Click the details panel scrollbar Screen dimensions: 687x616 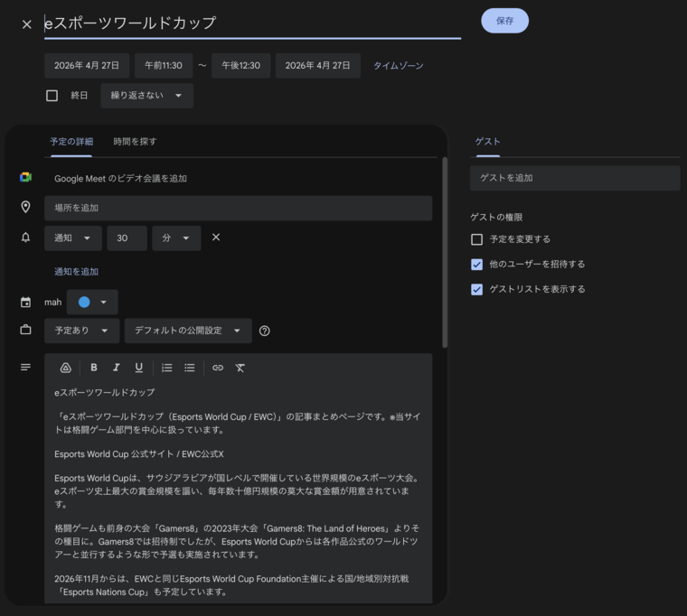[x=445, y=252]
